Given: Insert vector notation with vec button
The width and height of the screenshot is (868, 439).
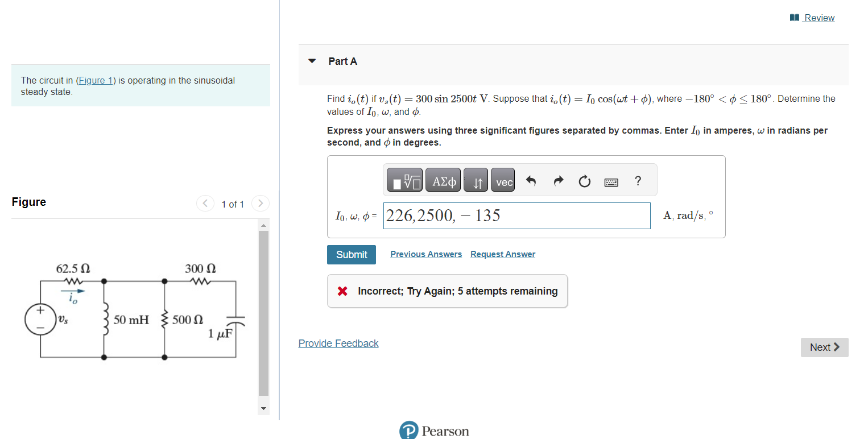Looking at the screenshot, I should click(x=502, y=180).
